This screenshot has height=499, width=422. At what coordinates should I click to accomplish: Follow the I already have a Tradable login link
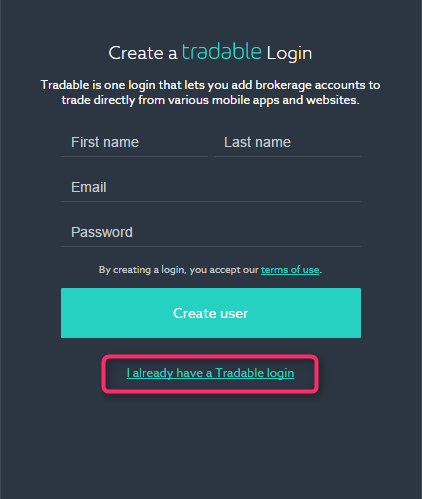tap(210, 373)
